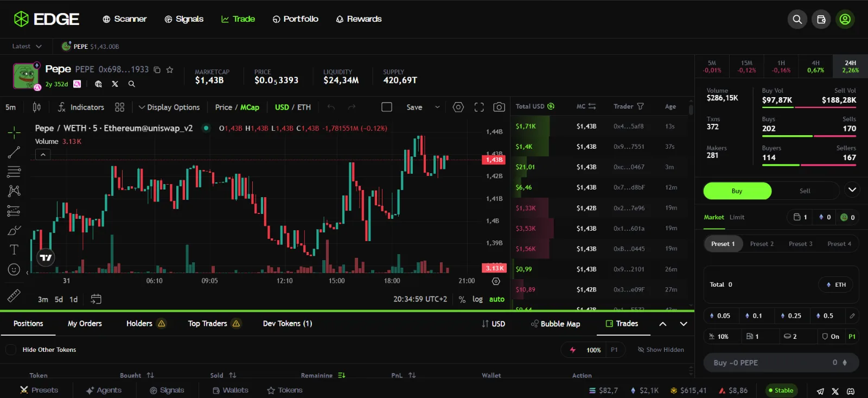Image resolution: width=868 pixels, height=398 pixels.
Task: Select the Fibonacci lines tool
Action: (14, 172)
